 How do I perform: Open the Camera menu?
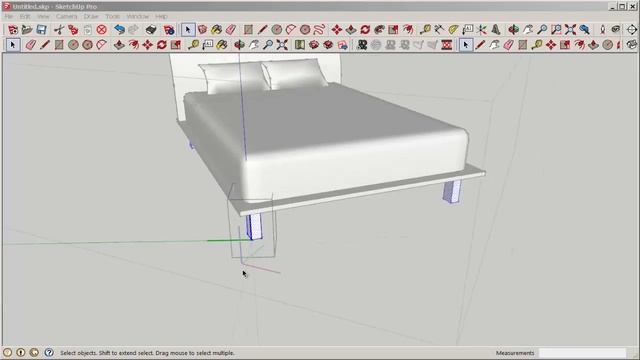click(x=67, y=16)
